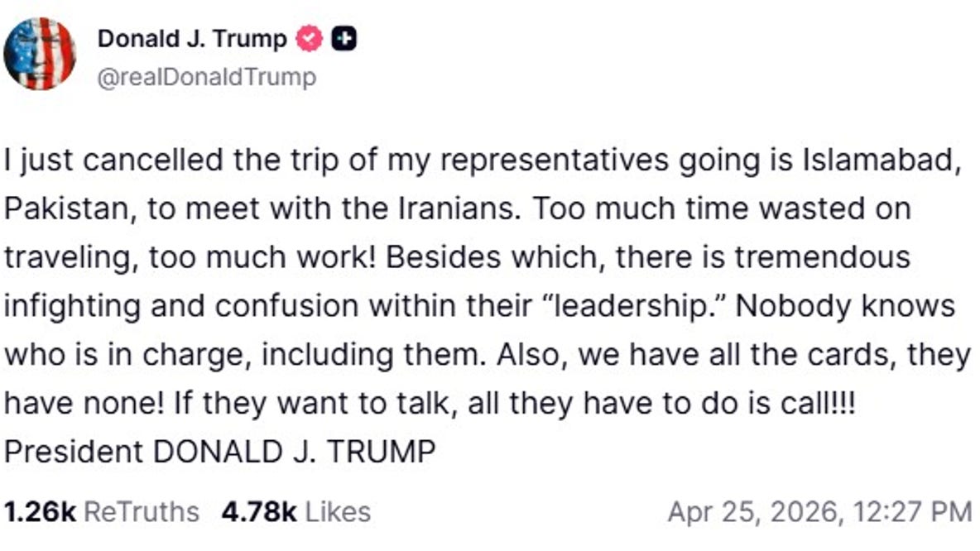Select the username handle under the display name

click(x=206, y=77)
